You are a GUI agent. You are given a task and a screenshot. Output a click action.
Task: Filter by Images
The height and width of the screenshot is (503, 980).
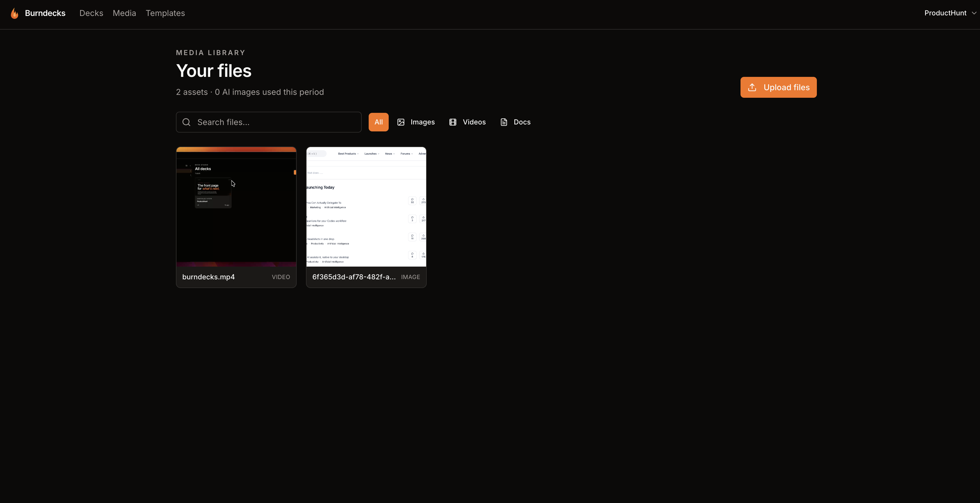[416, 122]
